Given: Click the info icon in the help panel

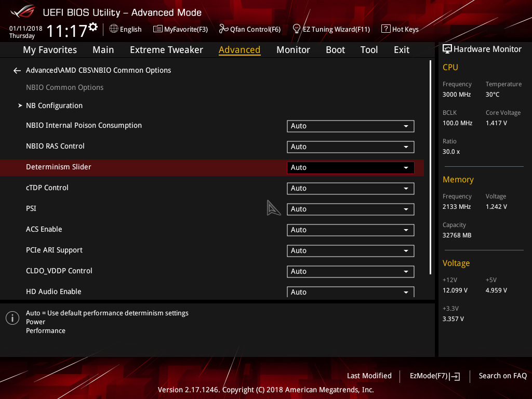Looking at the screenshot, I should (12, 318).
